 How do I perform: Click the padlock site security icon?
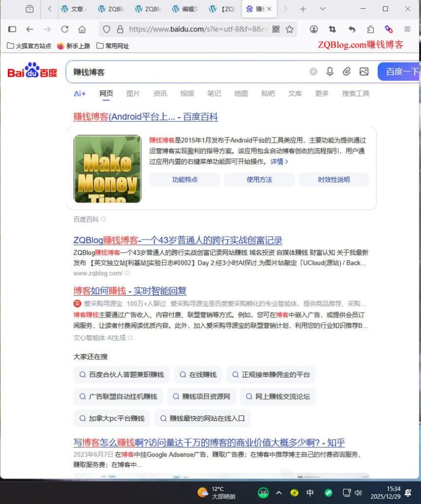pyautogui.click(x=120, y=29)
